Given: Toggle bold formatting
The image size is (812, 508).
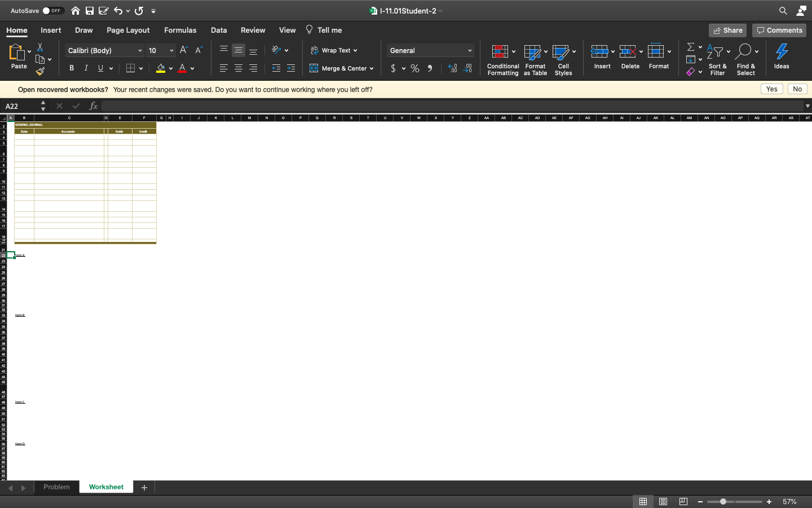Looking at the screenshot, I should [71, 68].
